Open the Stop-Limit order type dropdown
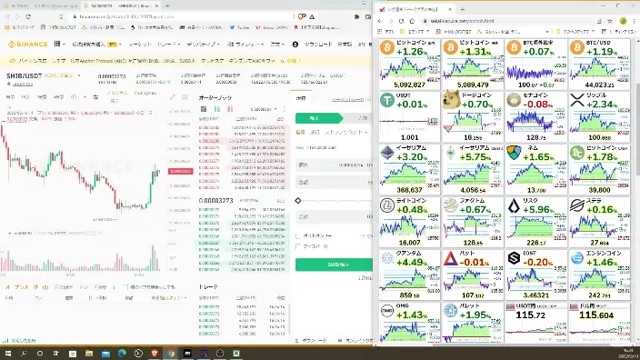The height and width of the screenshot is (360, 640). (346, 132)
